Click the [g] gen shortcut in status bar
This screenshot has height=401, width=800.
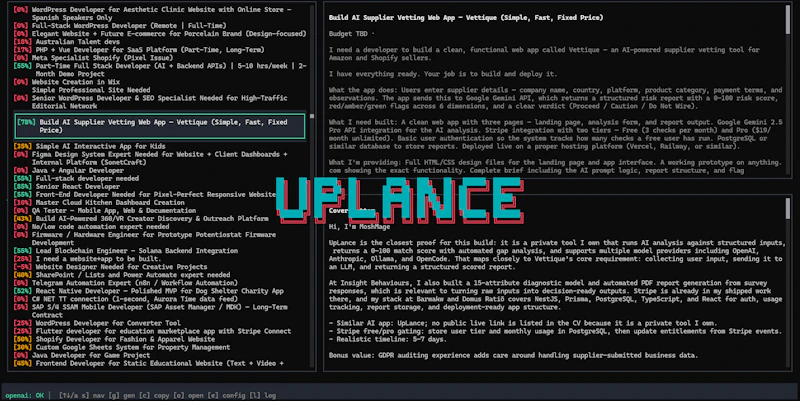(x=118, y=395)
